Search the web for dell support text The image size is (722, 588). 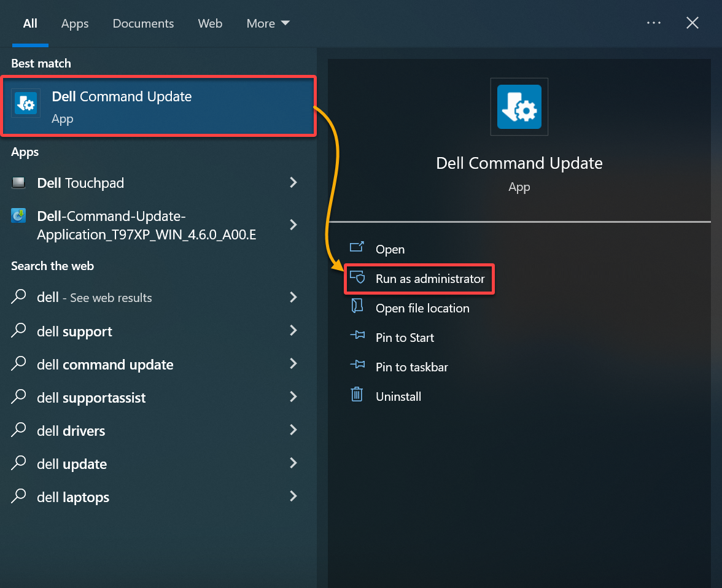[x=74, y=331]
